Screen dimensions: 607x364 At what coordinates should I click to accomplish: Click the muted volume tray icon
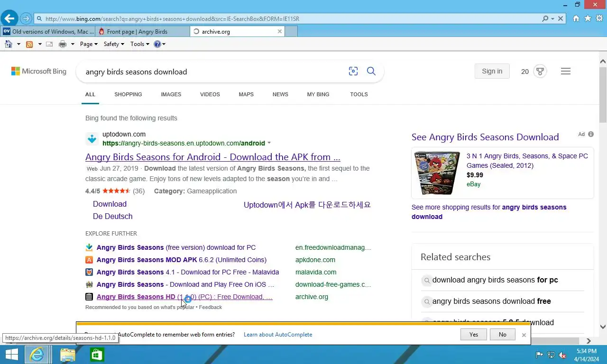tap(562, 355)
